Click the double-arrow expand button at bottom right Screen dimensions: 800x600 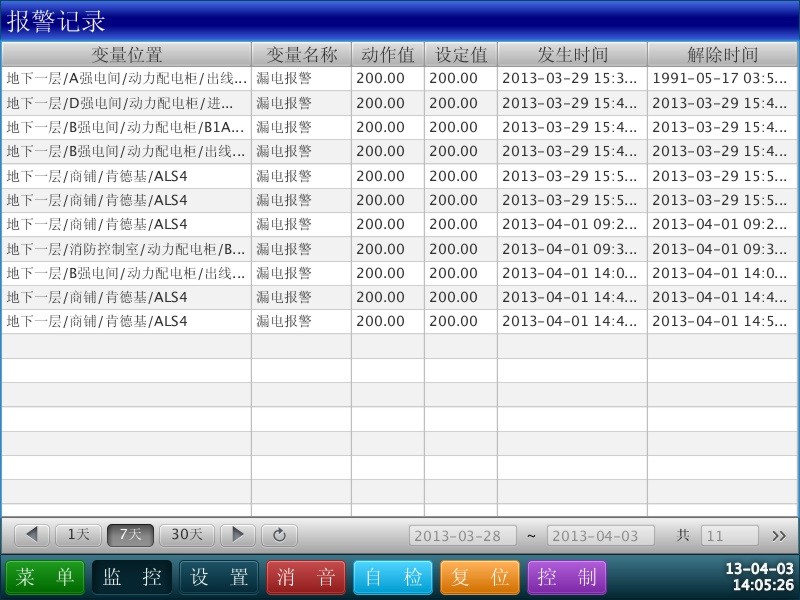click(x=779, y=536)
